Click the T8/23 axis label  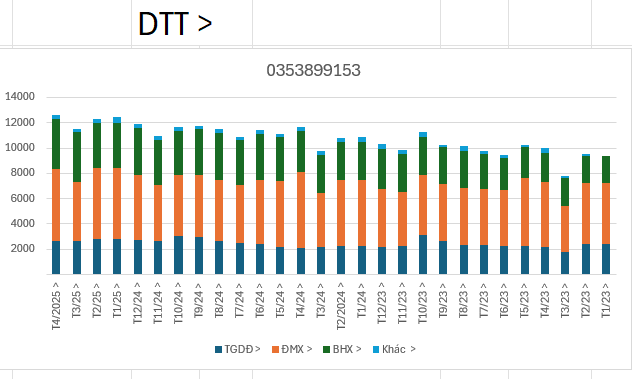click(464, 300)
